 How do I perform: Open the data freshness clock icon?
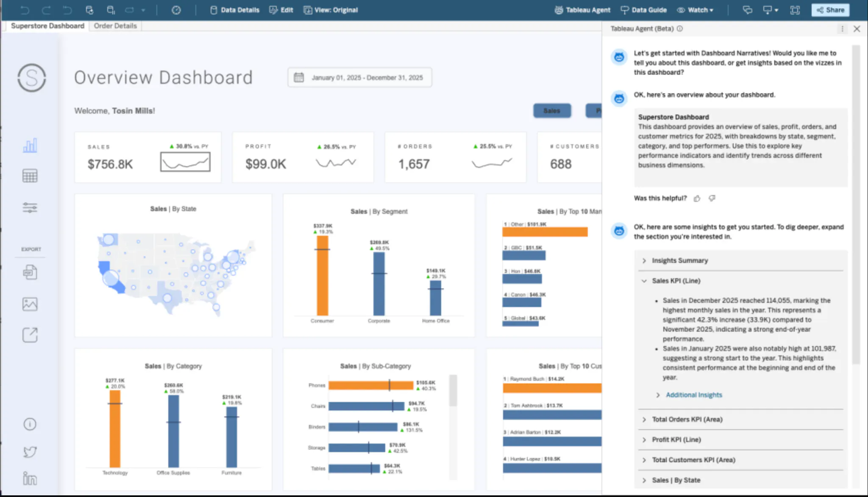[x=176, y=10]
